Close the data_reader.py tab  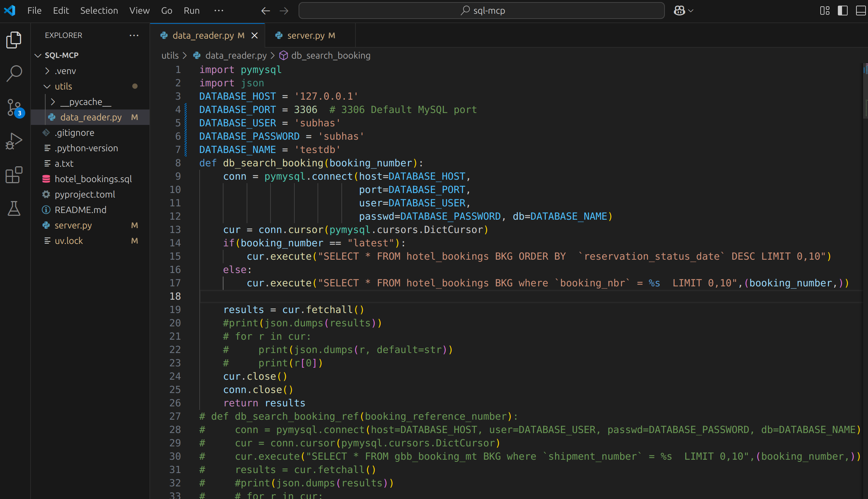[255, 35]
